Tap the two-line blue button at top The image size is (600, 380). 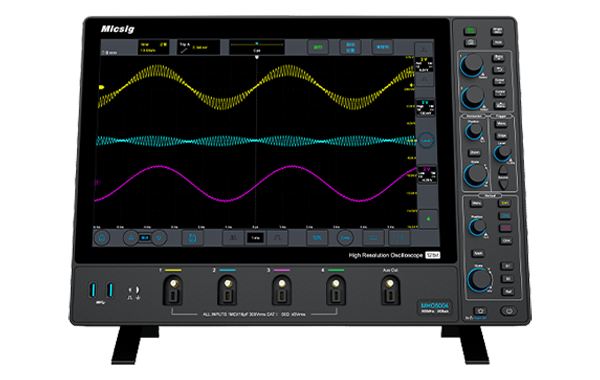(x=350, y=47)
